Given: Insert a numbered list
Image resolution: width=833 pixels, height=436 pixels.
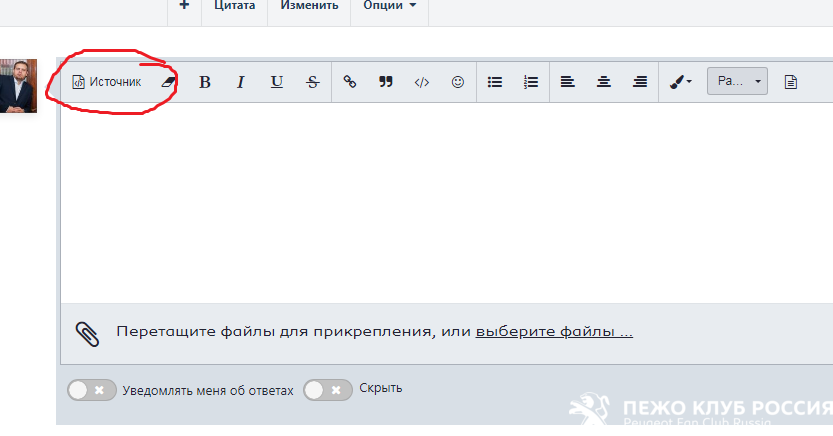Looking at the screenshot, I should pyautogui.click(x=531, y=82).
